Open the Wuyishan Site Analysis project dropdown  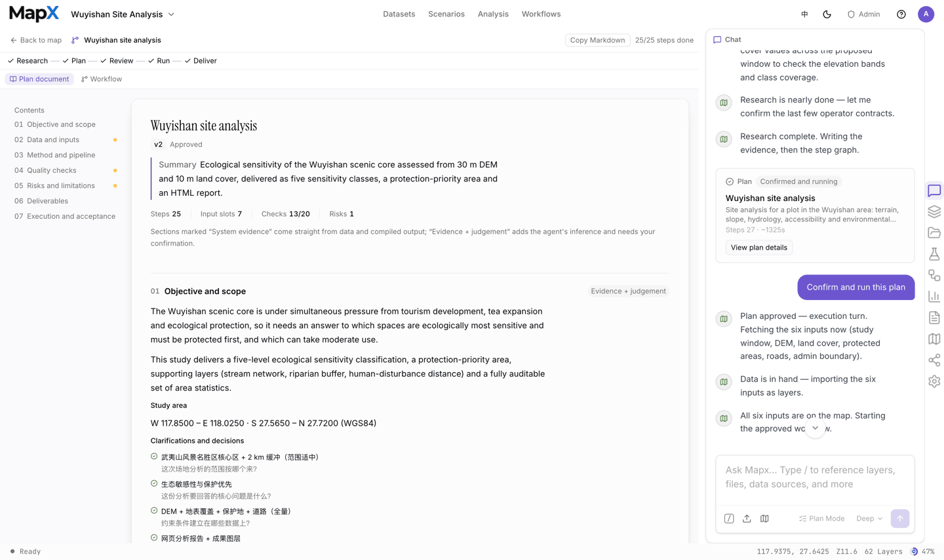click(123, 14)
